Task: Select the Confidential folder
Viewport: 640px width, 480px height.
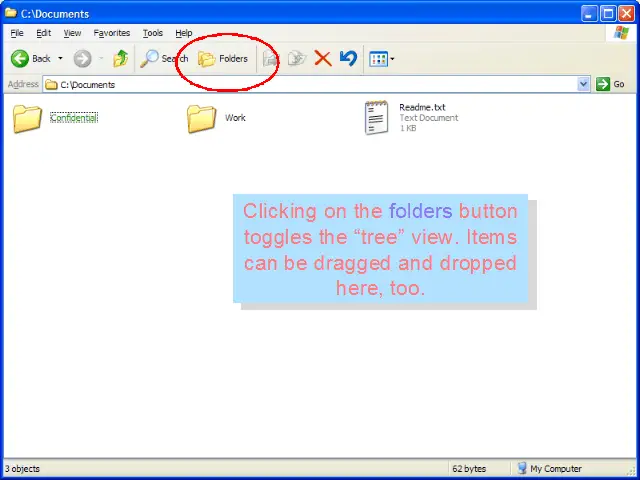Action: 28,119
